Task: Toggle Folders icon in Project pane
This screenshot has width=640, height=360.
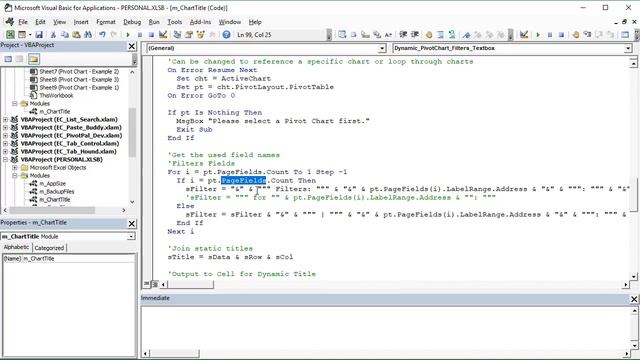Action: tap(34, 59)
